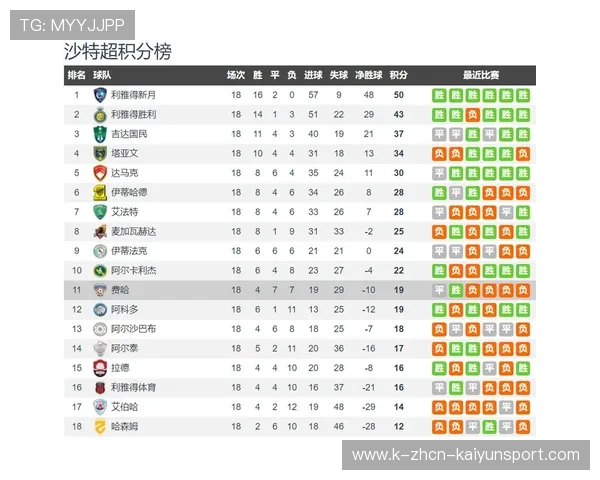Sort table by 积分 column header
The image size is (600, 480).
(398, 75)
